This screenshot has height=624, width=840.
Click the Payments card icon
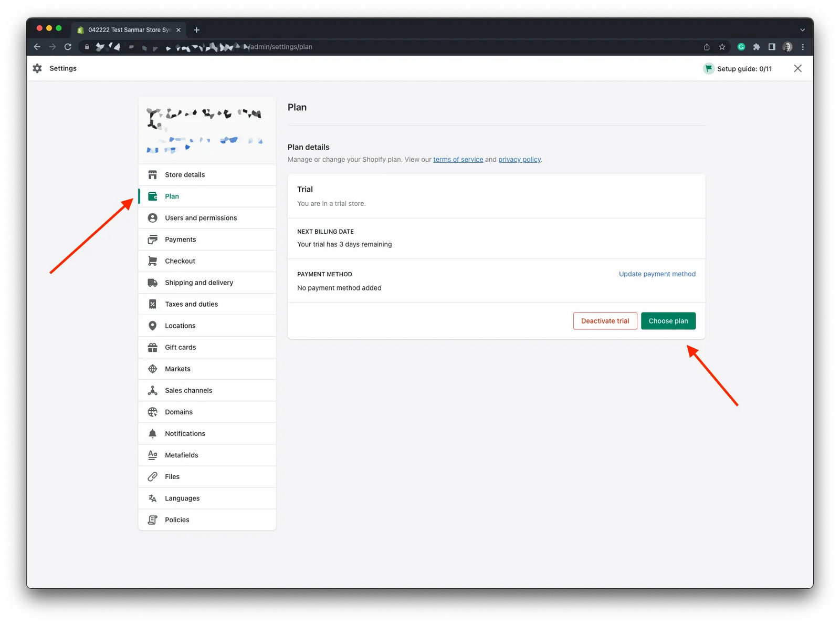point(153,240)
